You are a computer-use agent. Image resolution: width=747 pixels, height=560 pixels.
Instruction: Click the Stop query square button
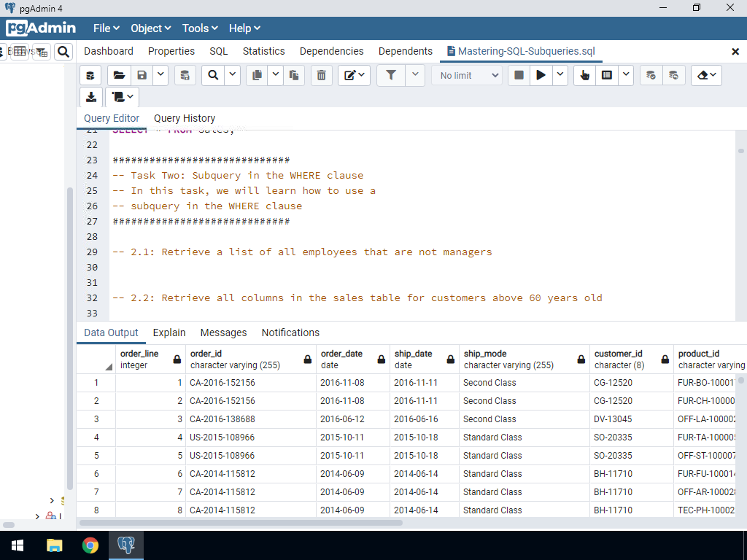pos(519,75)
